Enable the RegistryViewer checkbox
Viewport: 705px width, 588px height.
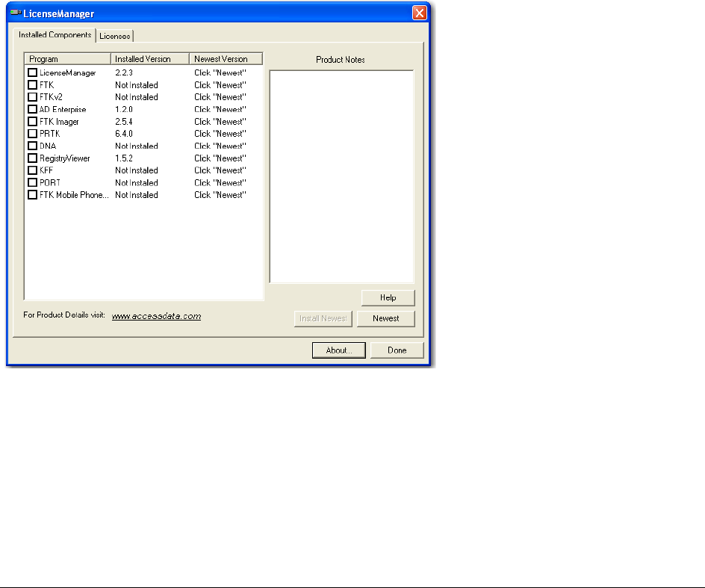[32, 158]
